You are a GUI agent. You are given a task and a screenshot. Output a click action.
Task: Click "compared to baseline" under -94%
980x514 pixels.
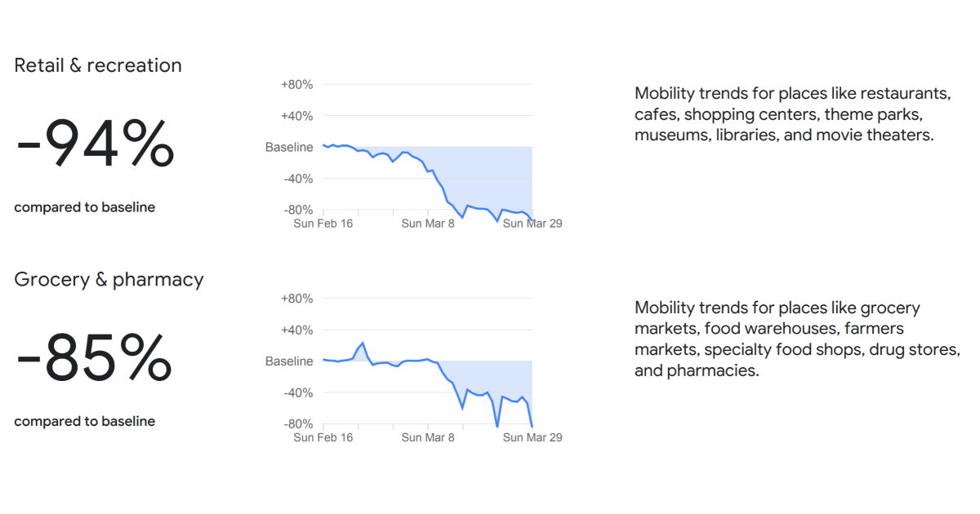[x=84, y=207]
